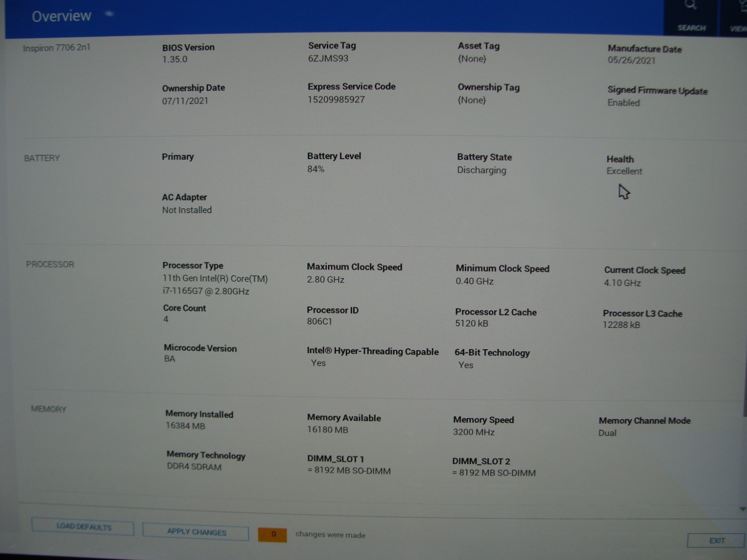The height and width of the screenshot is (560, 747).
Task: Click the battery Health Excellent value
Action: point(624,171)
